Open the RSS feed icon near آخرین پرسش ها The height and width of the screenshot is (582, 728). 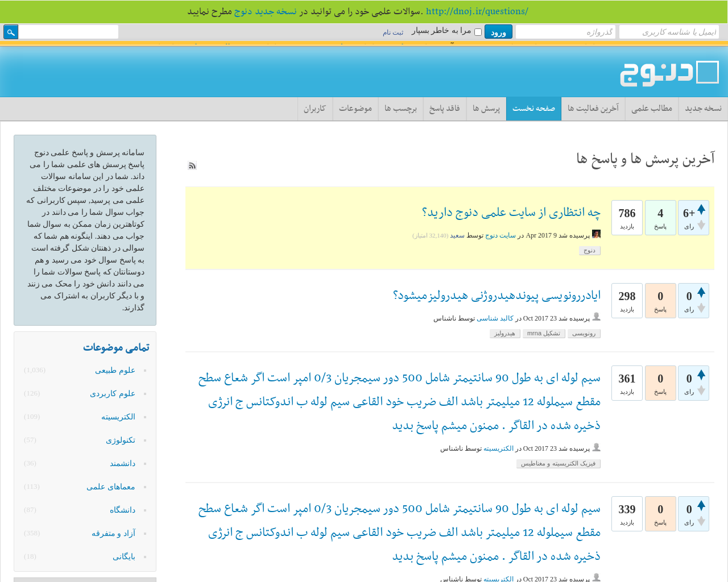point(191,164)
